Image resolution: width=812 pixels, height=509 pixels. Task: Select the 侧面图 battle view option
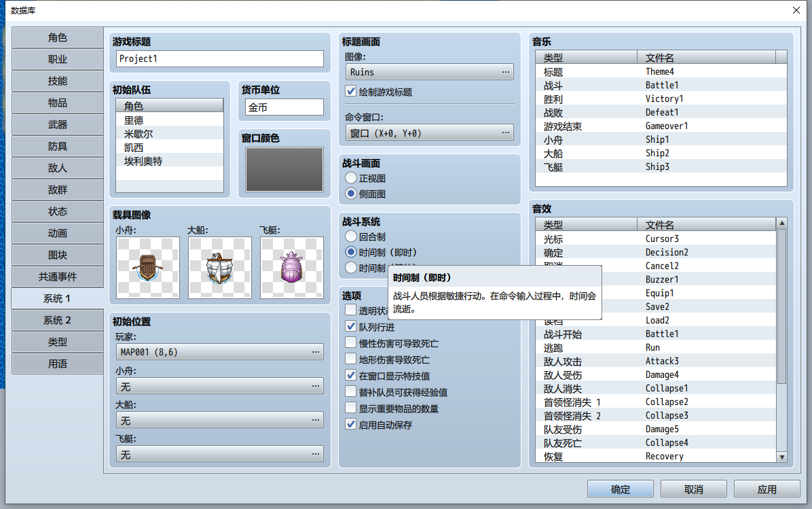[x=350, y=193]
